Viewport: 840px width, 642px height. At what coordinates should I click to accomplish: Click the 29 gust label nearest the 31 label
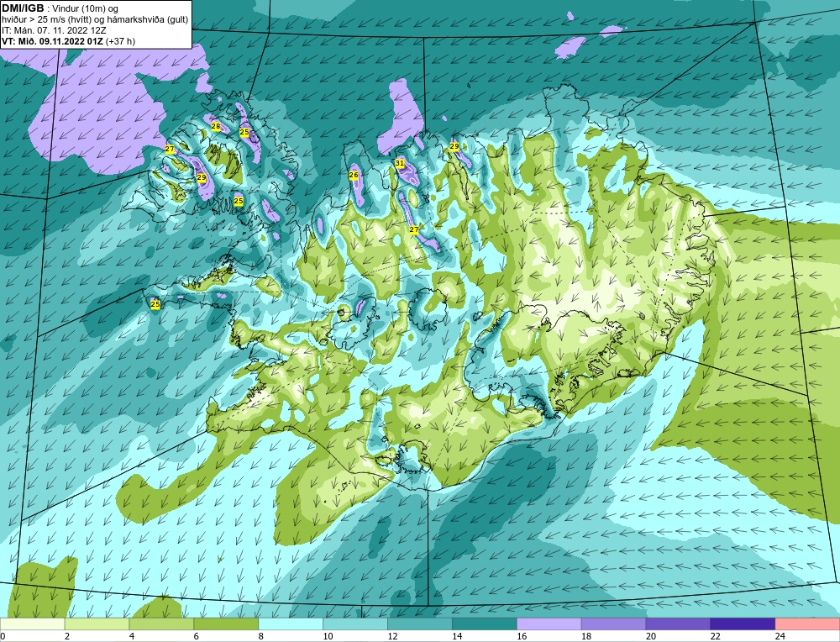(454, 146)
